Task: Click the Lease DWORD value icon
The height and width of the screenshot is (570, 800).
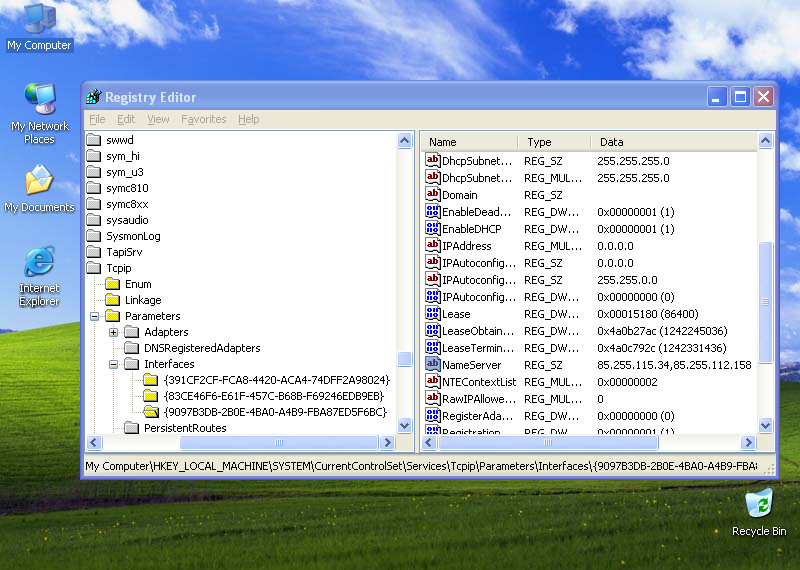Action: [433, 313]
